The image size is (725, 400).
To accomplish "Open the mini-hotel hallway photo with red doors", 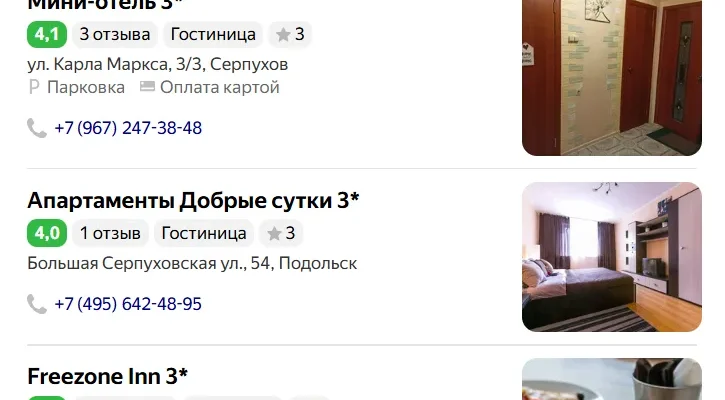I will coord(612,78).
